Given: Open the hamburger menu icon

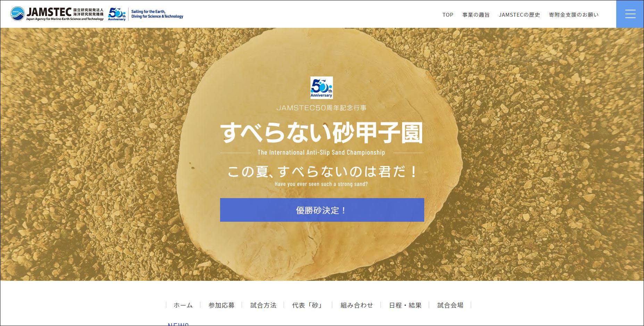Looking at the screenshot, I should tap(630, 14).
